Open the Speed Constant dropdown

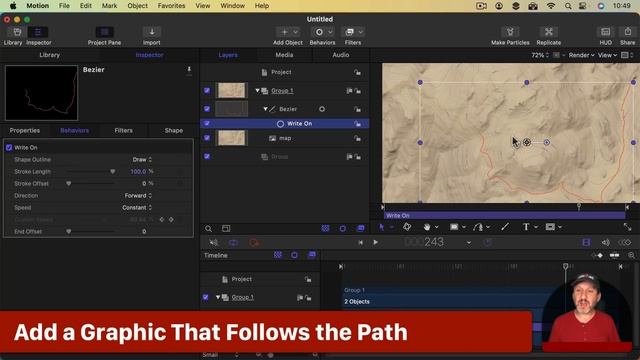tap(137, 207)
